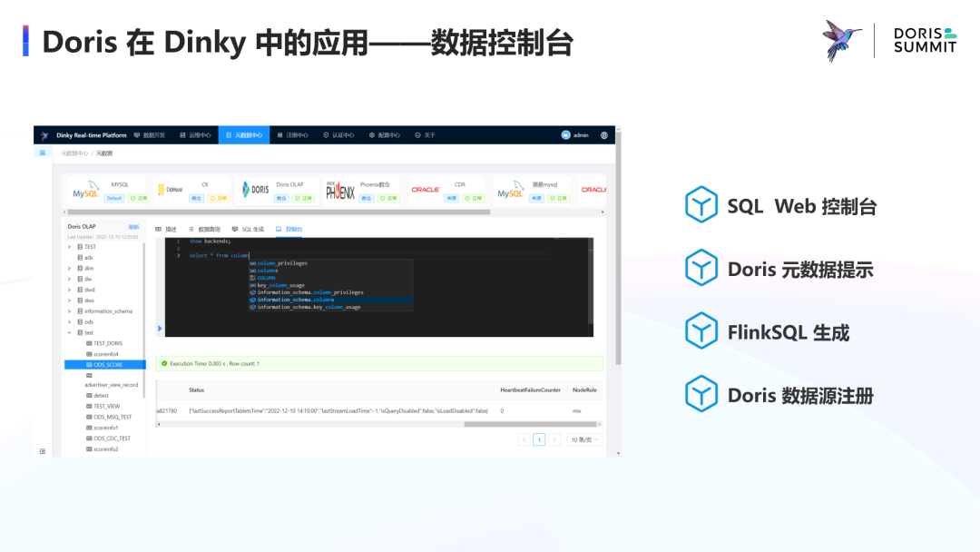The width and height of the screenshot is (980, 552).
Task: Click the collapse sidebar icon at bottom left
Action: [x=43, y=450]
